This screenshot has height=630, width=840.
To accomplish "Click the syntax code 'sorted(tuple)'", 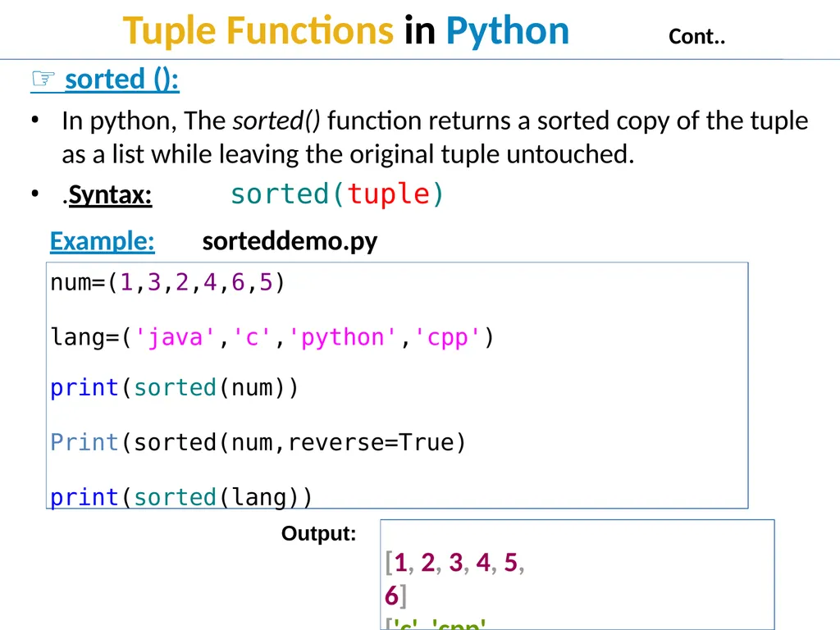I will pyautogui.click(x=337, y=194).
